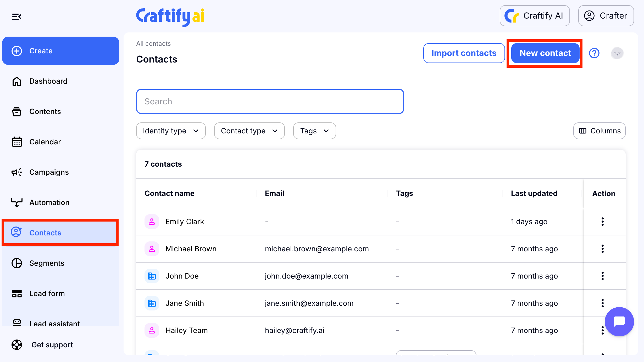Click the New contact button
The image size is (644, 362).
(545, 53)
